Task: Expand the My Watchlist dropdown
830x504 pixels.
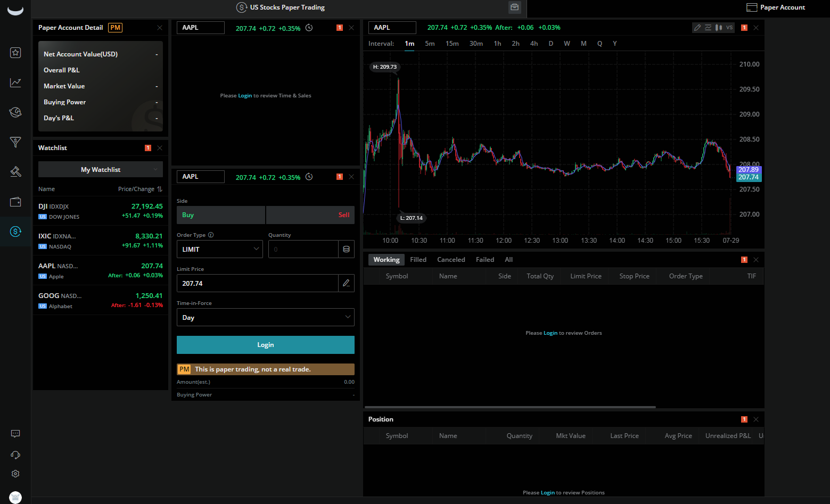Action: tap(101, 170)
